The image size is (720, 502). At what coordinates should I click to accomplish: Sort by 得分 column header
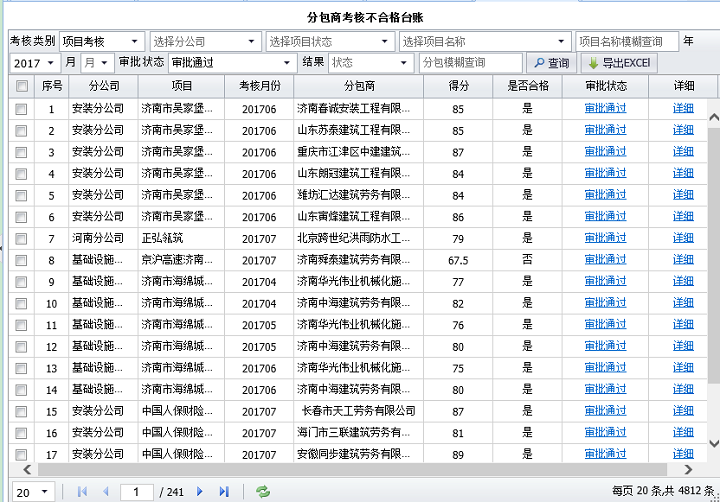[x=458, y=86]
